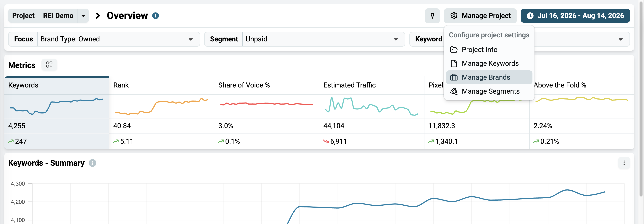This screenshot has width=644, height=224.
Task: Click the Project Info folder icon
Action: (x=454, y=50)
